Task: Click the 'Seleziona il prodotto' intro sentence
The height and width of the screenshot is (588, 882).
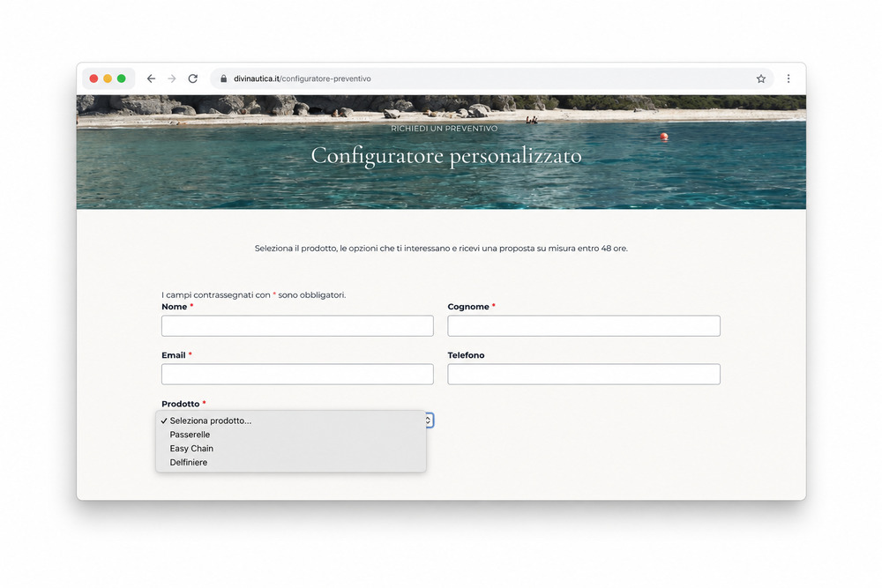Action: (441, 248)
